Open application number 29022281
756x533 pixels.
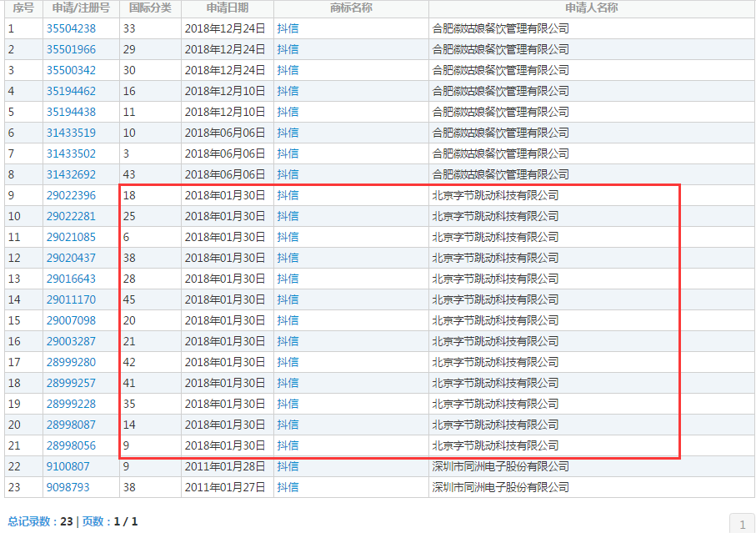coord(71,216)
